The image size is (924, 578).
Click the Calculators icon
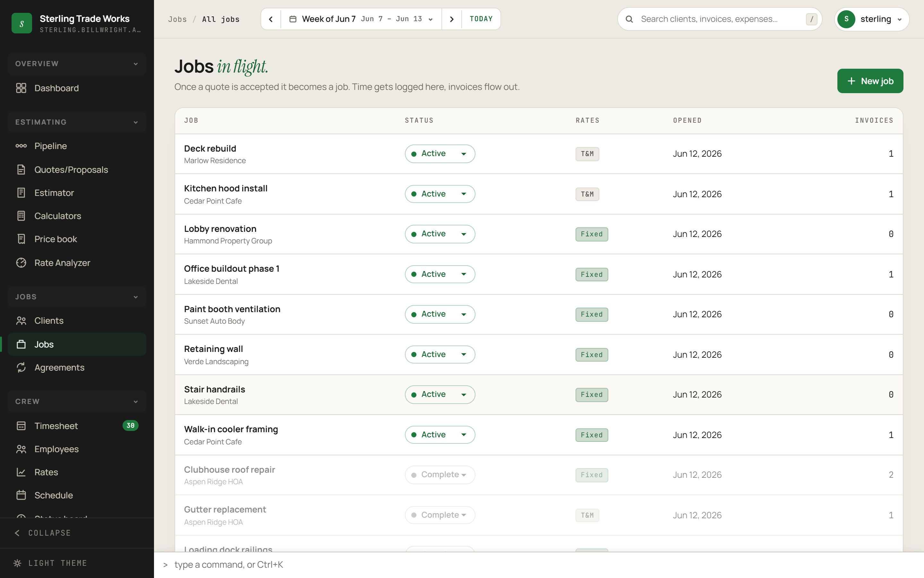point(21,216)
